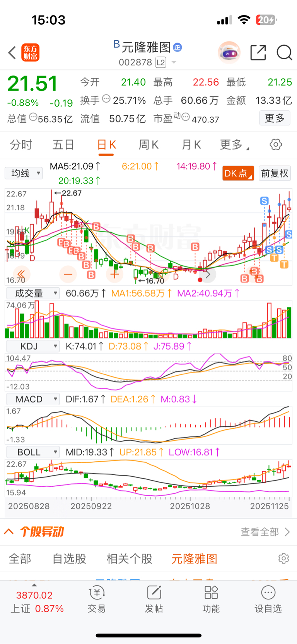Open the MACD indicator dropdown
Image resolution: width=297 pixels, height=644 pixels.
(32, 399)
